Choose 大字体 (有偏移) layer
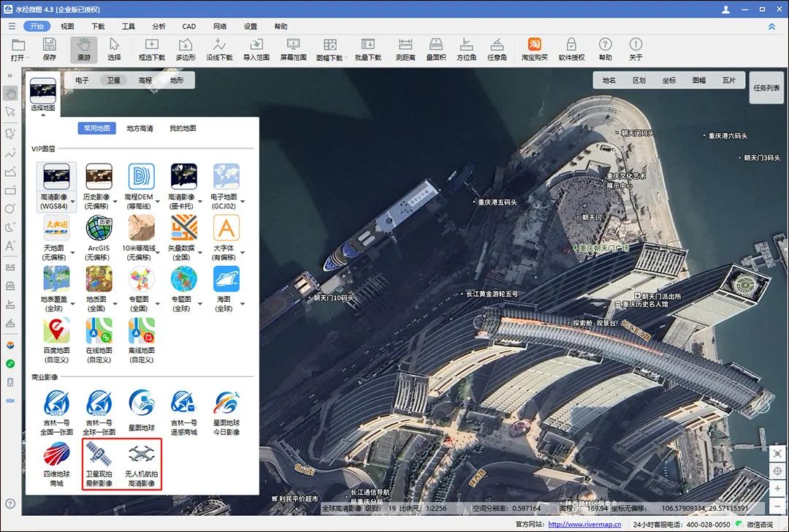This screenshot has height=532, width=789. pyautogui.click(x=224, y=237)
